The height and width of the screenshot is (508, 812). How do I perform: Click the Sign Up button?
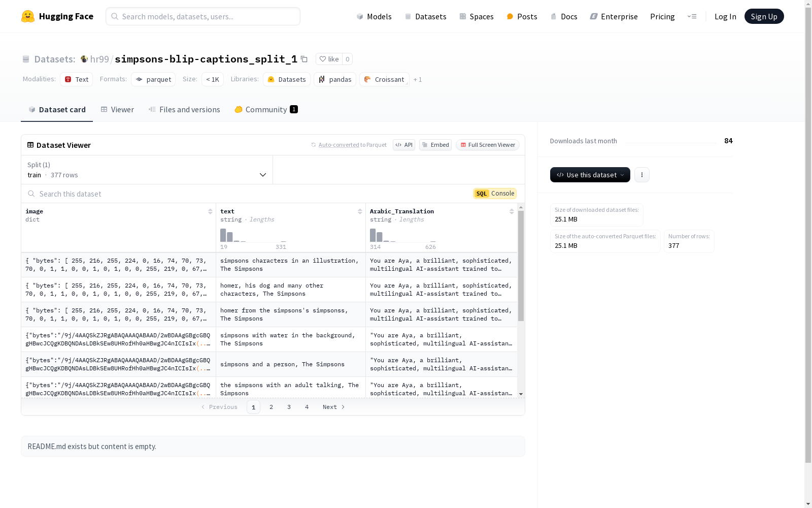764,16
